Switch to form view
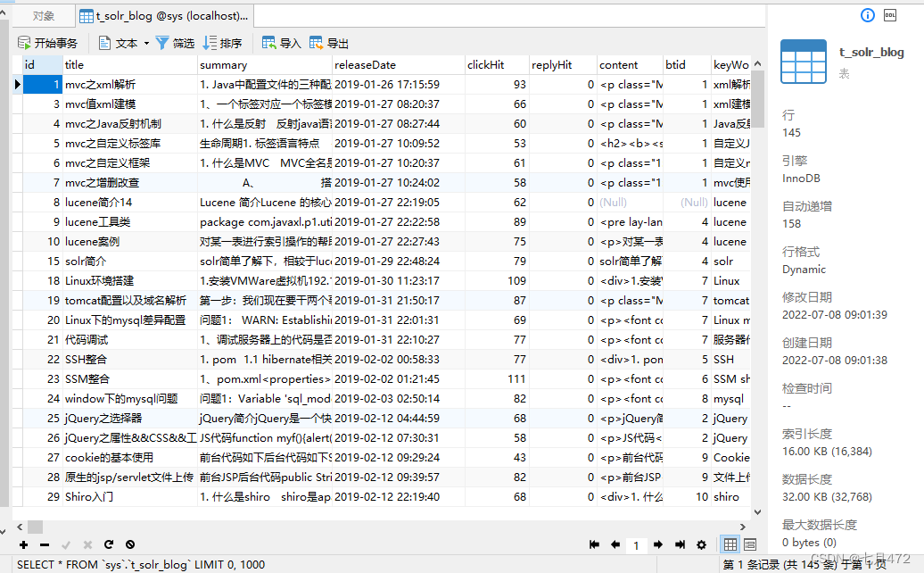Image resolution: width=924 pixels, height=573 pixels. click(x=749, y=544)
